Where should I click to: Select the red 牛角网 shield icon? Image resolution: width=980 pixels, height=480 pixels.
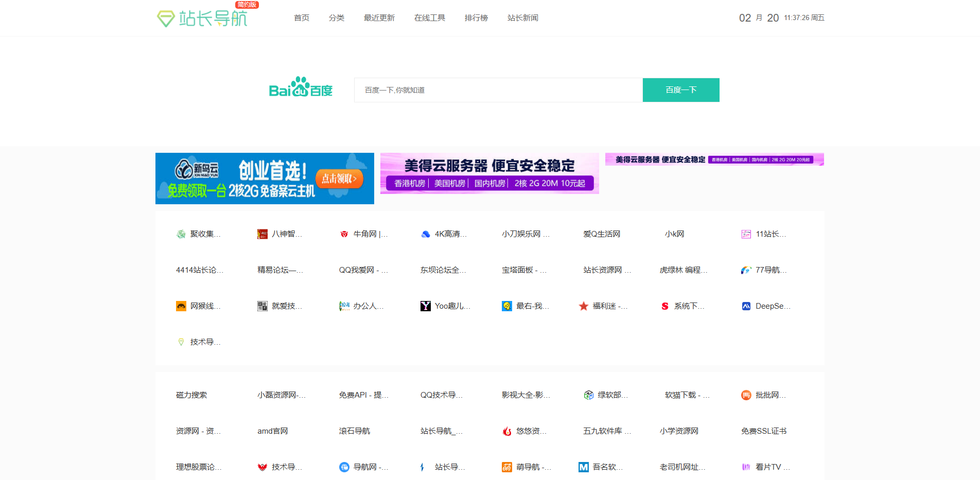345,234
